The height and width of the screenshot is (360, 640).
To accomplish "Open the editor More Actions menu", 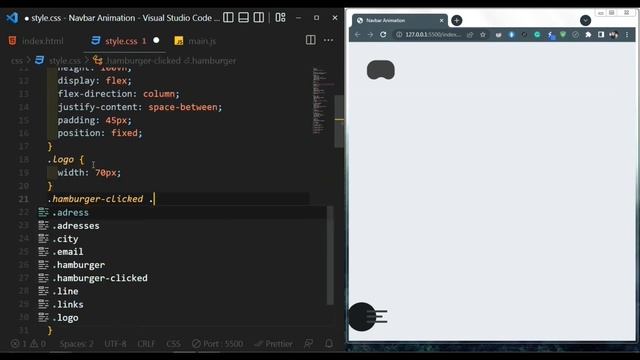I will 329,40.
